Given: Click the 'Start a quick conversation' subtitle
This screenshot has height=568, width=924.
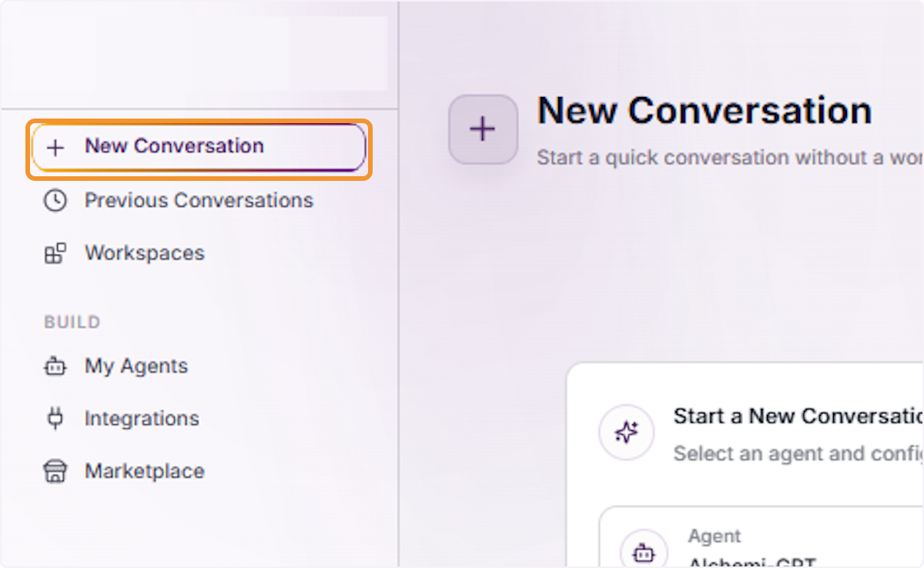Looking at the screenshot, I should tap(730, 158).
